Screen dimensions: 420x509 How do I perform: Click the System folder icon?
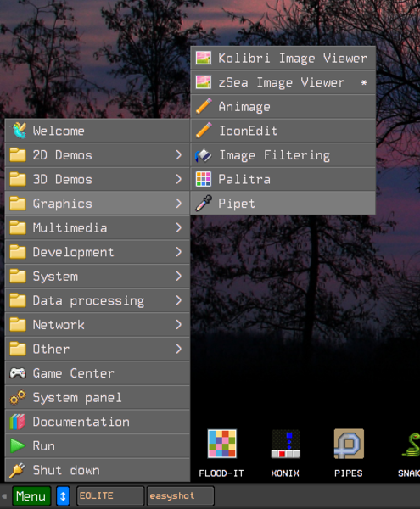(x=18, y=277)
